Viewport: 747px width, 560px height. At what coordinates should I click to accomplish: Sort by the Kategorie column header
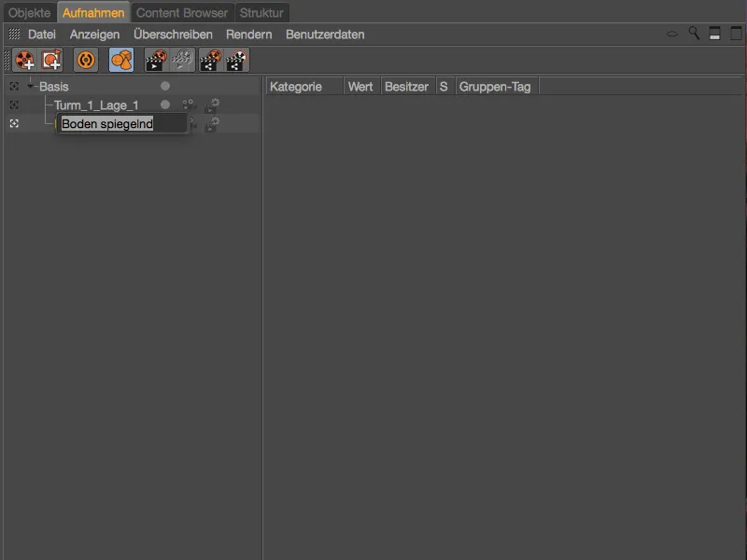pos(304,87)
